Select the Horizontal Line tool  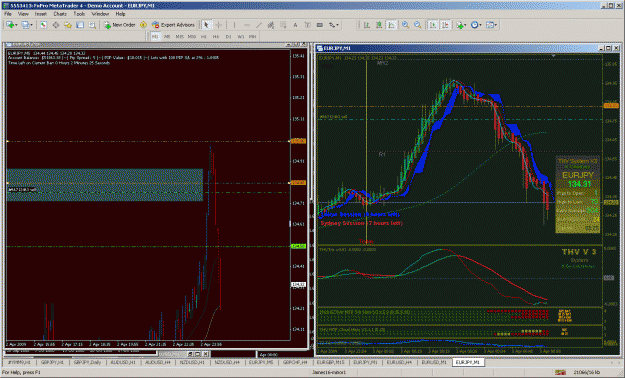tap(246, 25)
